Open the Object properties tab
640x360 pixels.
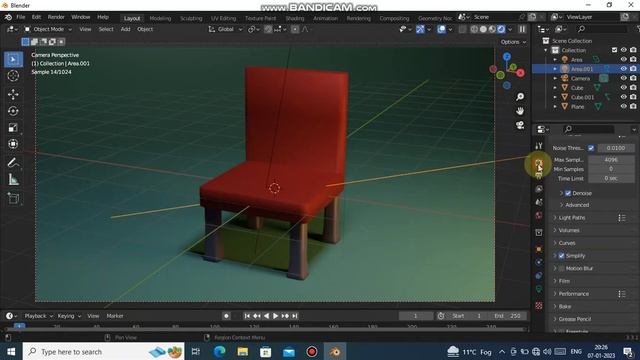coord(539,249)
